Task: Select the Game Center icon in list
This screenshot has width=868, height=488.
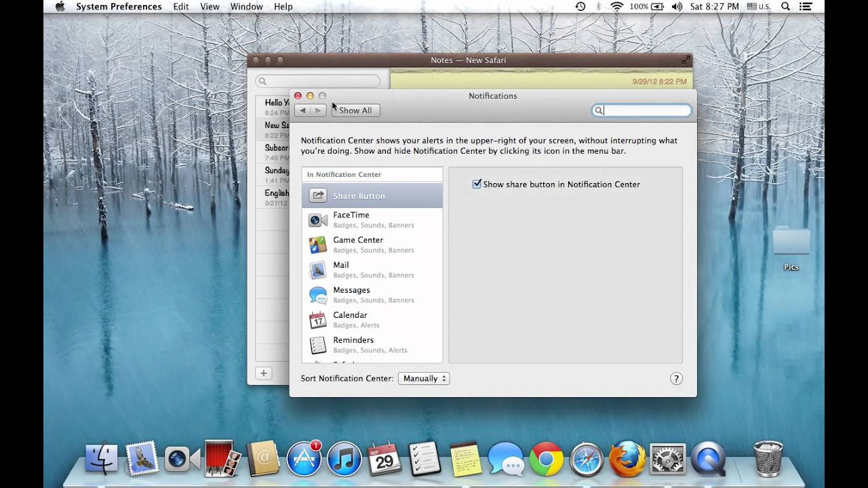Action: coord(317,245)
